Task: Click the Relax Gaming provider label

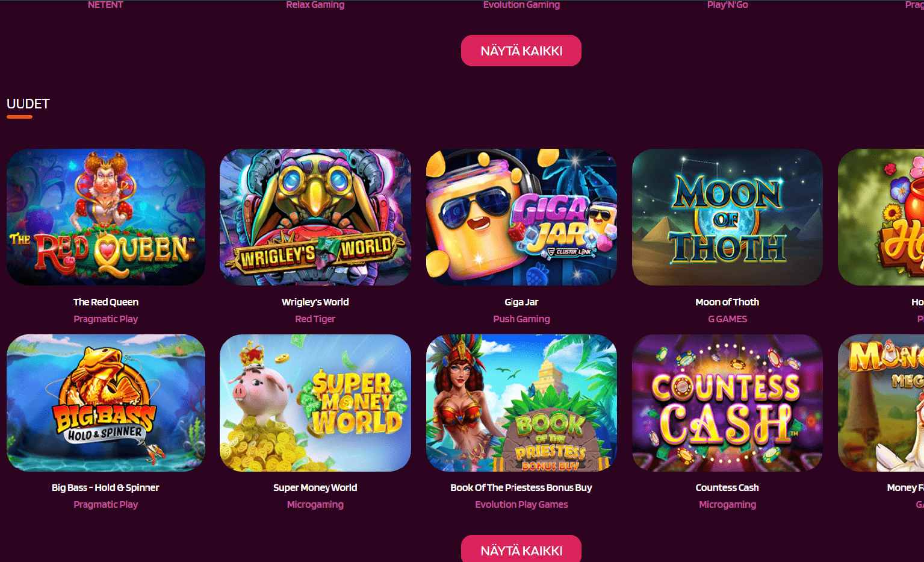Action: tap(315, 5)
